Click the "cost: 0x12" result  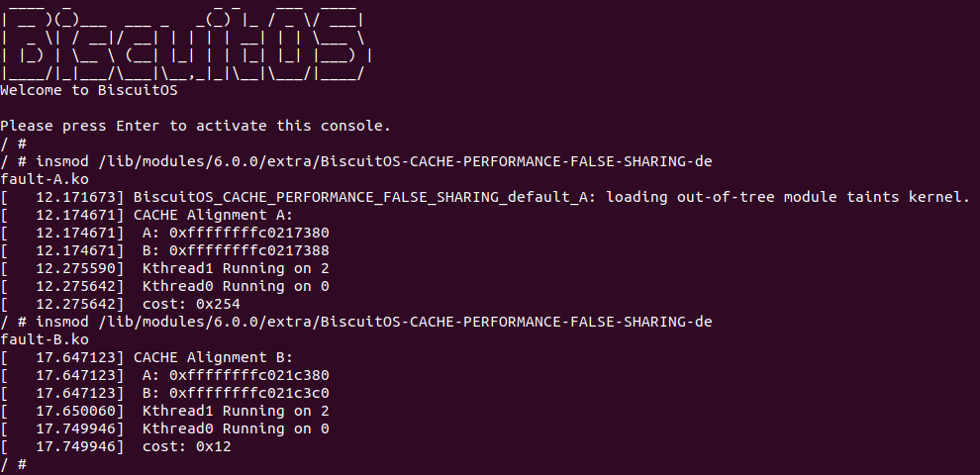(187, 446)
